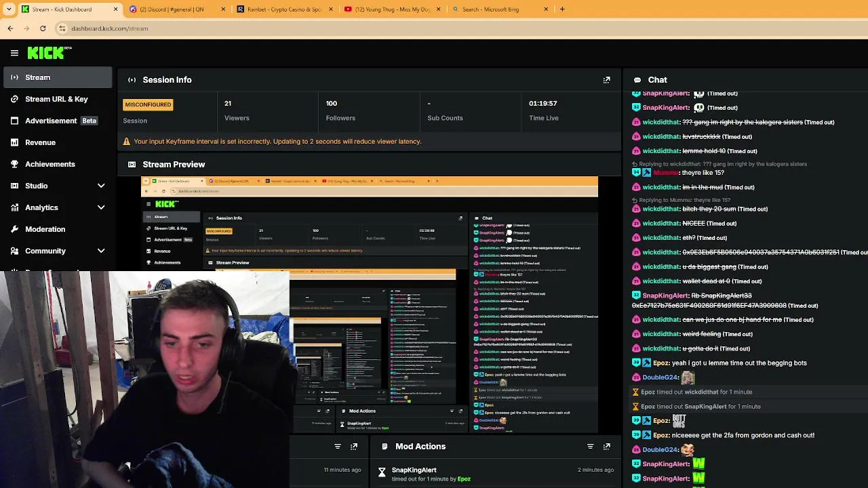Close the Young Thug YouTube tab

(438, 9)
